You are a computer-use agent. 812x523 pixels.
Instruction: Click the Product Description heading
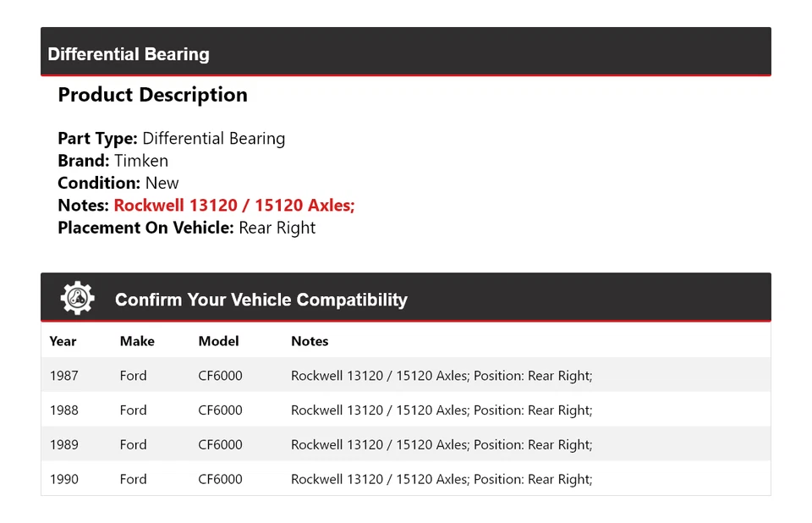coord(152,95)
